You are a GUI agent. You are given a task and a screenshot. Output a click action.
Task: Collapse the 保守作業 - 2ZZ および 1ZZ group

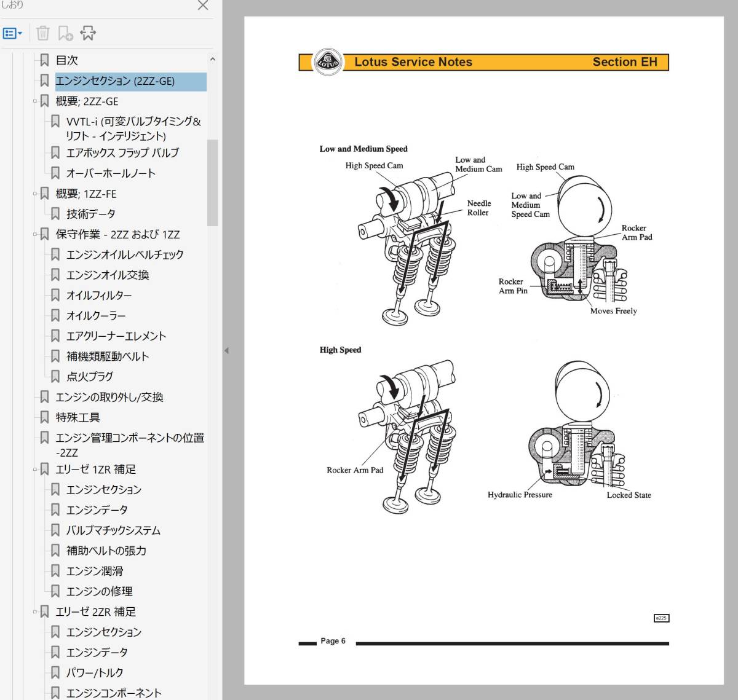coord(35,234)
